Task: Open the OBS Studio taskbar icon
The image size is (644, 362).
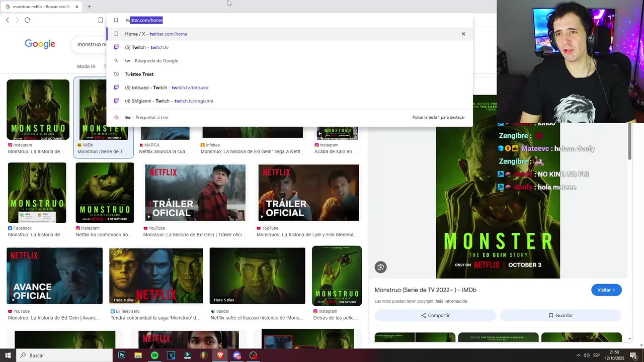Action: pyautogui.click(x=254, y=355)
